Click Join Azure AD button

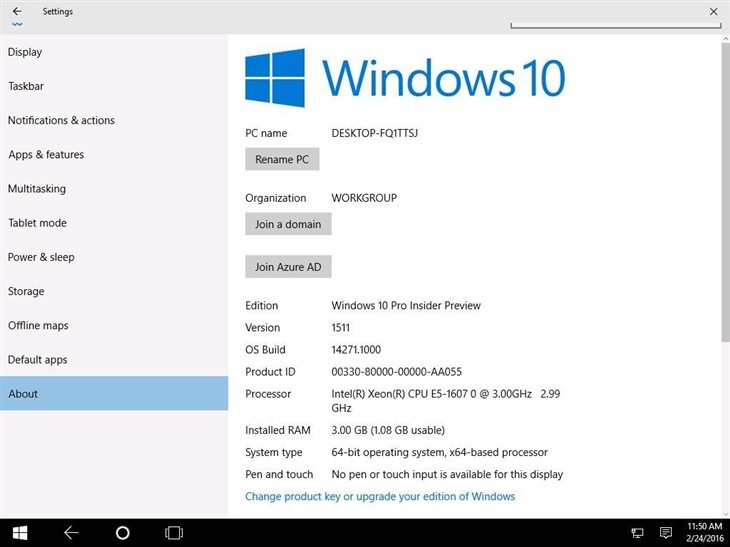(x=288, y=267)
